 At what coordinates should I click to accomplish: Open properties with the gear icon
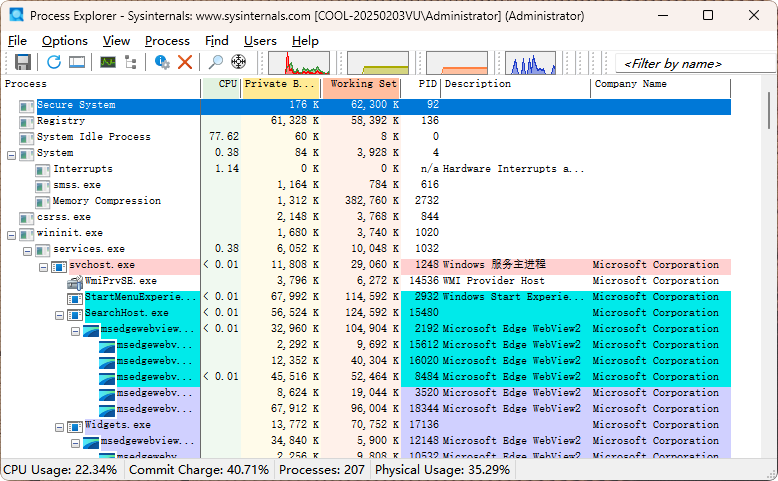162,62
